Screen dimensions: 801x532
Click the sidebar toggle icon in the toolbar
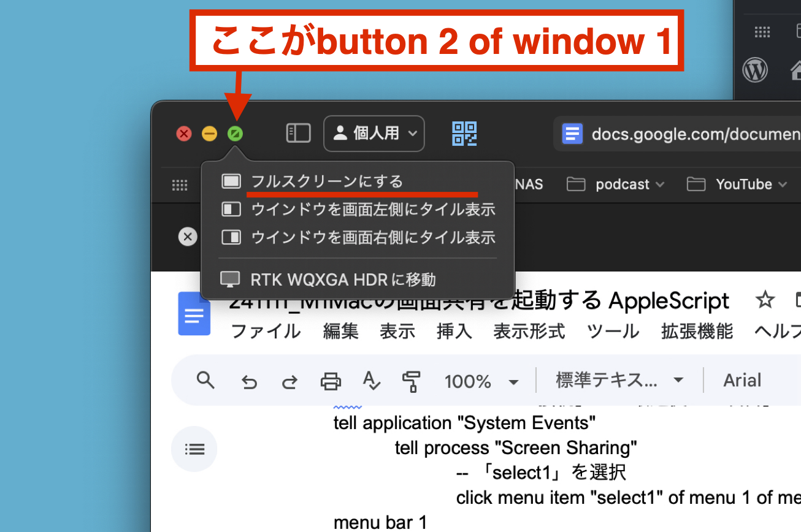point(299,133)
